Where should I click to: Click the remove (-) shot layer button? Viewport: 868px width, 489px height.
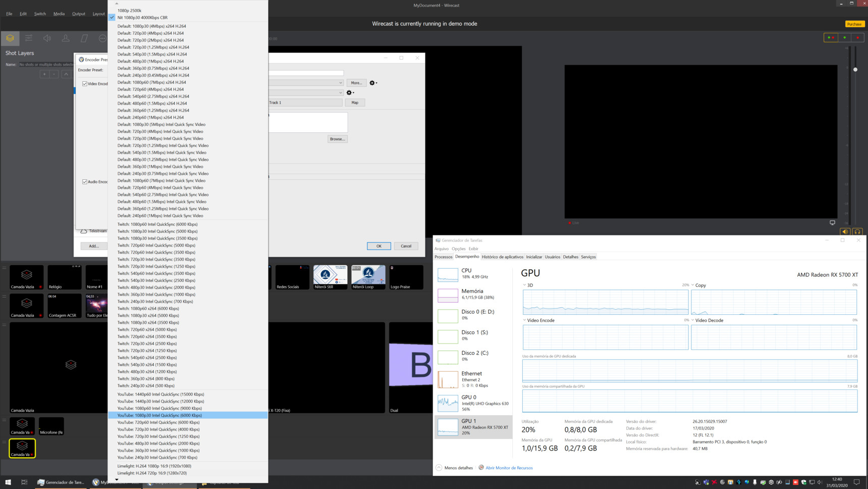54,74
